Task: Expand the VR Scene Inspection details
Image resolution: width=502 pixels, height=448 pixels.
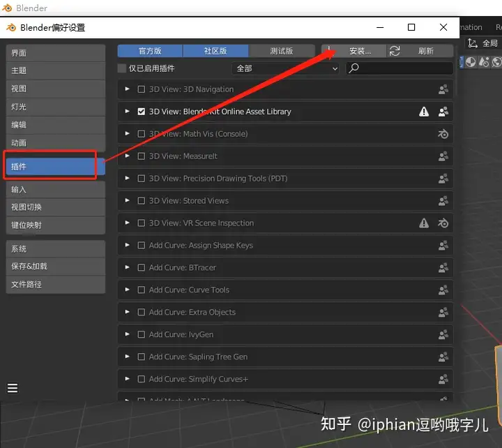Action: (x=128, y=223)
